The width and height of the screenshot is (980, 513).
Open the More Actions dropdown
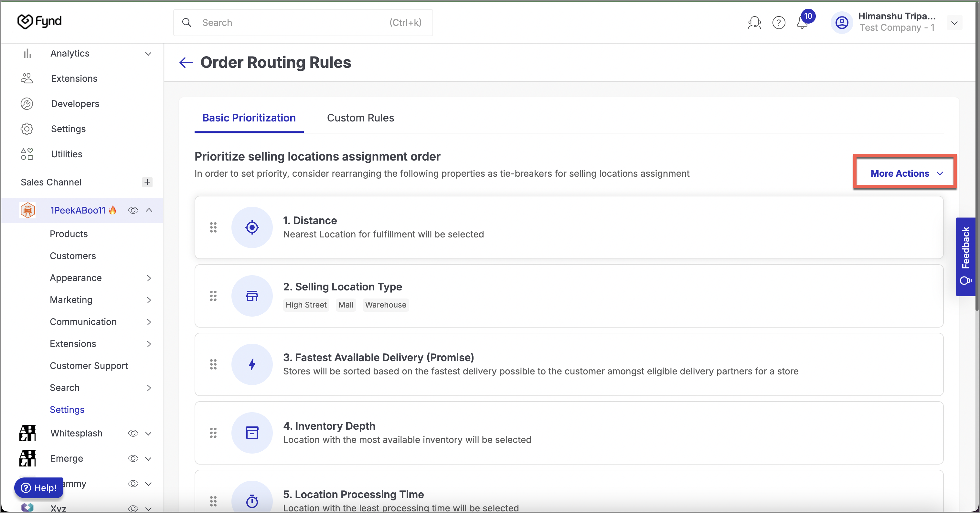coord(906,173)
